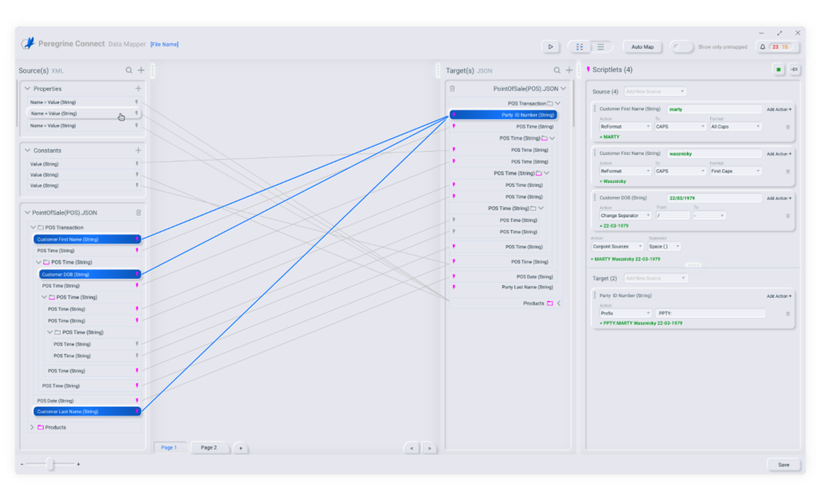Click the plus icon to add a new source

141,70
